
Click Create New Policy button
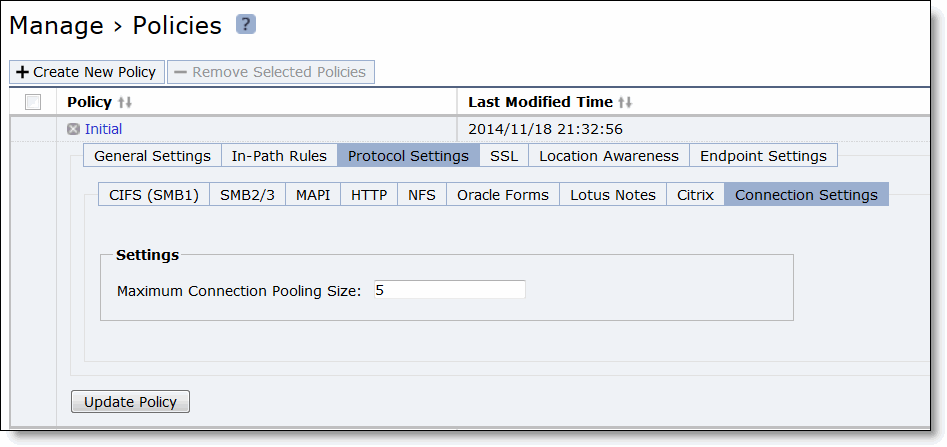coord(87,72)
